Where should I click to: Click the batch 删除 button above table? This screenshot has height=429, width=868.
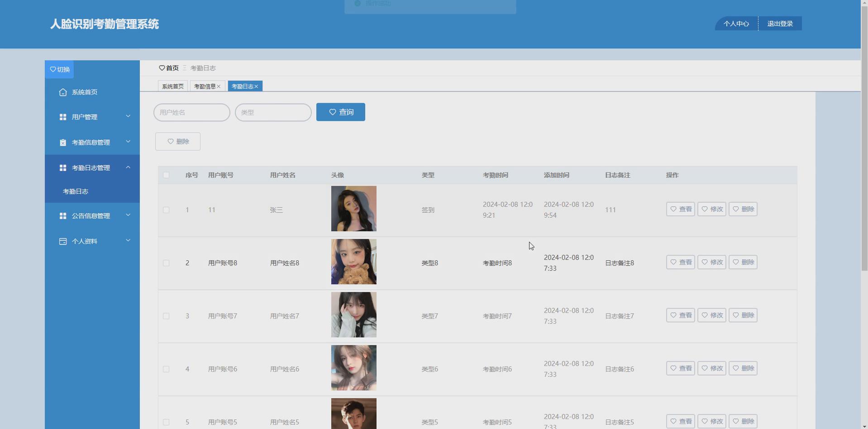click(x=178, y=142)
